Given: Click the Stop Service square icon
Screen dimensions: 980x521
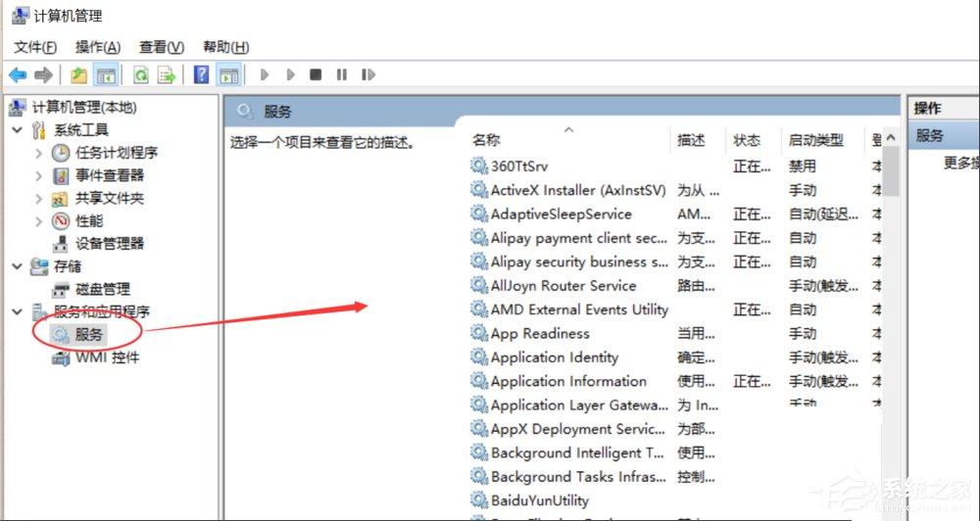Looking at the screenshot, I should tap(316, 75).
